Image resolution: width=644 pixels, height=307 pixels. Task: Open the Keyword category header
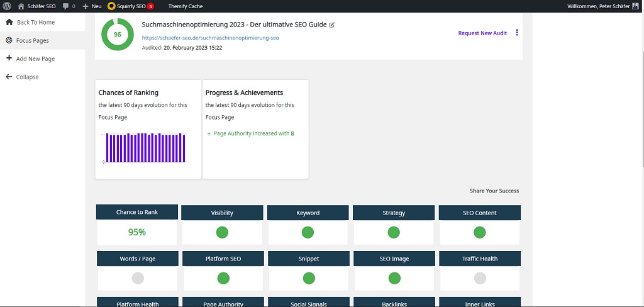(308, 213)
